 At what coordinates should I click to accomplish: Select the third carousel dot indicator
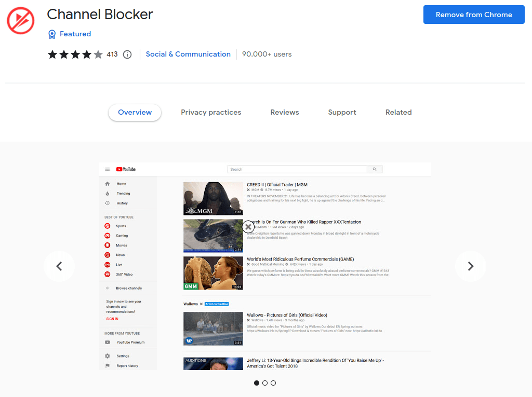coord(273,383)
